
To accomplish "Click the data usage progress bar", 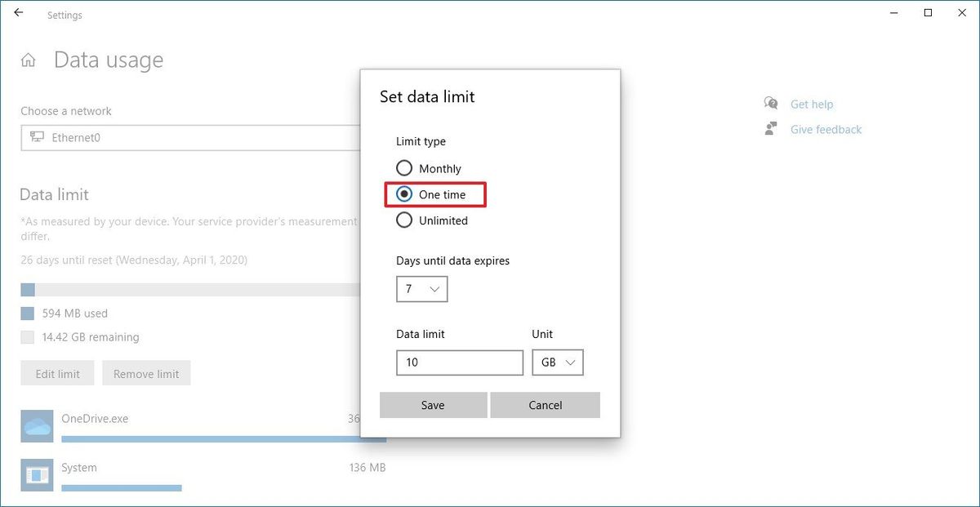I will (x=163, y=288).
